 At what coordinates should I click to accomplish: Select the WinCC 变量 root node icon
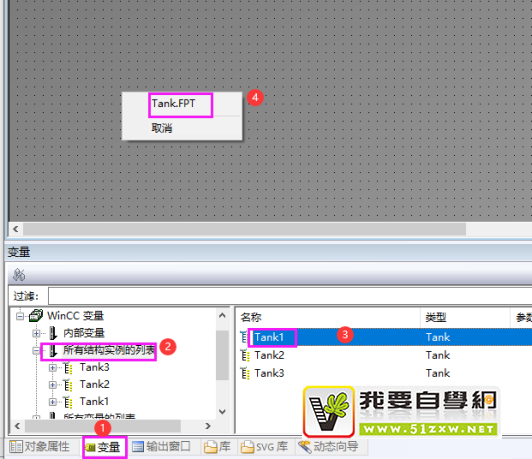[36, 315]
